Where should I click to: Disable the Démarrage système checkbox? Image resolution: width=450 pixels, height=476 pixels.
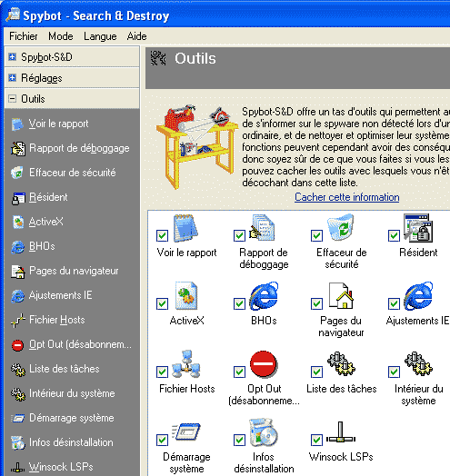pos(162,440)
